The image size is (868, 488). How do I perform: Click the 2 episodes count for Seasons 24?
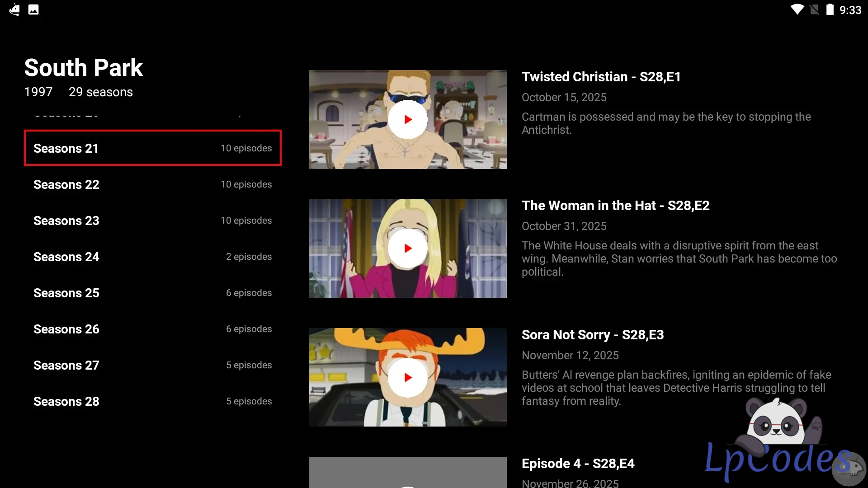coord(249,257)
